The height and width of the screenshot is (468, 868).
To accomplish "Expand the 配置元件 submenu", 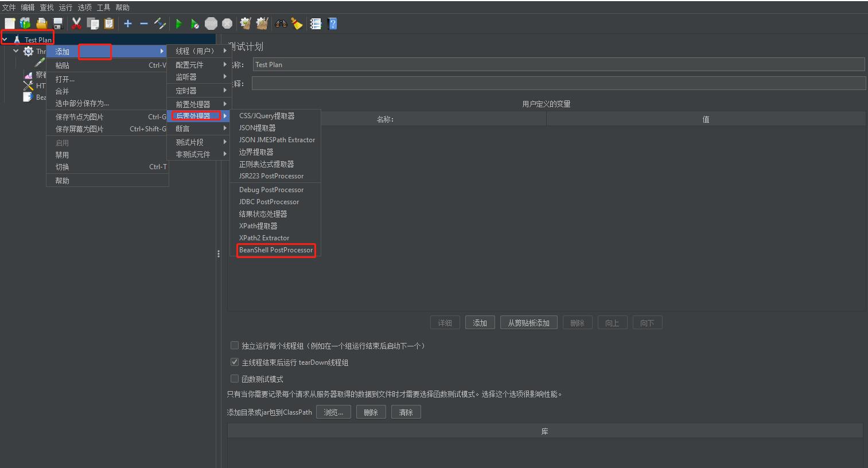I will coord(198,65).
